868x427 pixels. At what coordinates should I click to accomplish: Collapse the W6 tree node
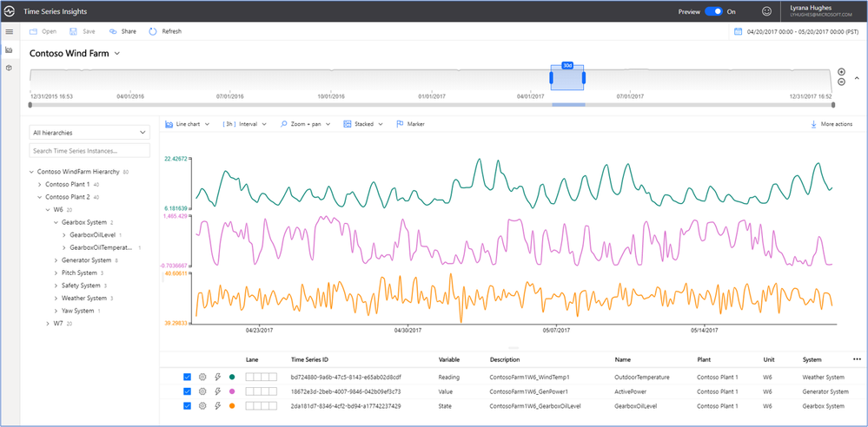coord(48,210)
